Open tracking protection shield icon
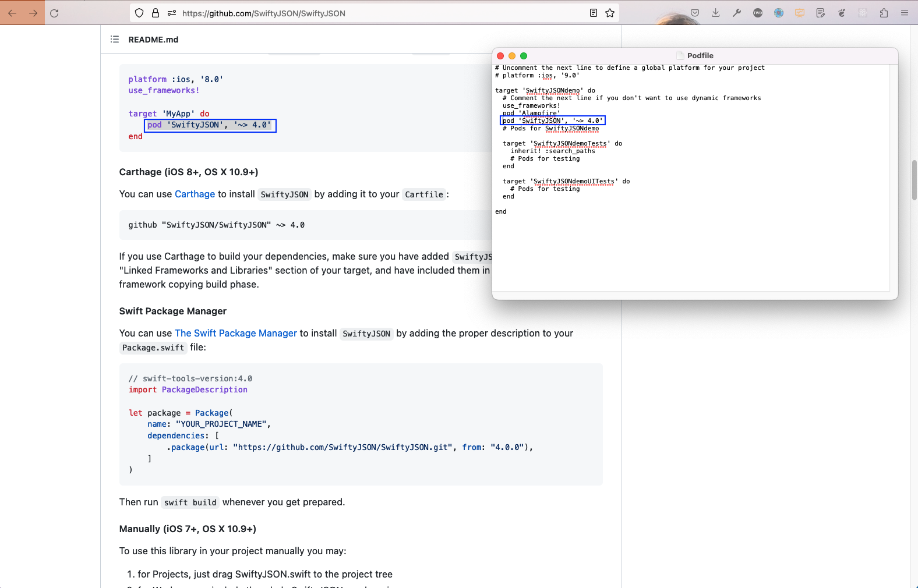 pos(139,13)
